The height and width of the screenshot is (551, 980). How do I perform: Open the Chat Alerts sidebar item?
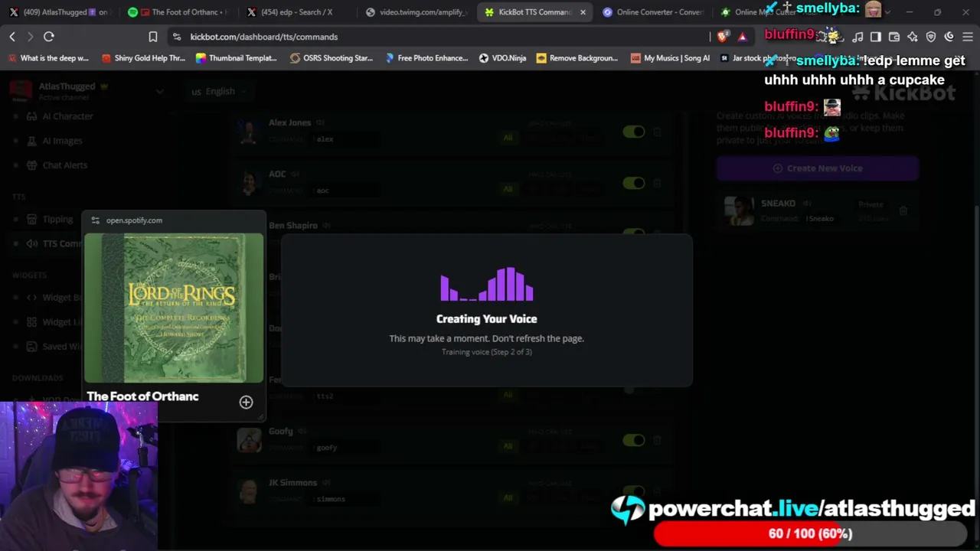pyautogui.click(x=57, y=165)
